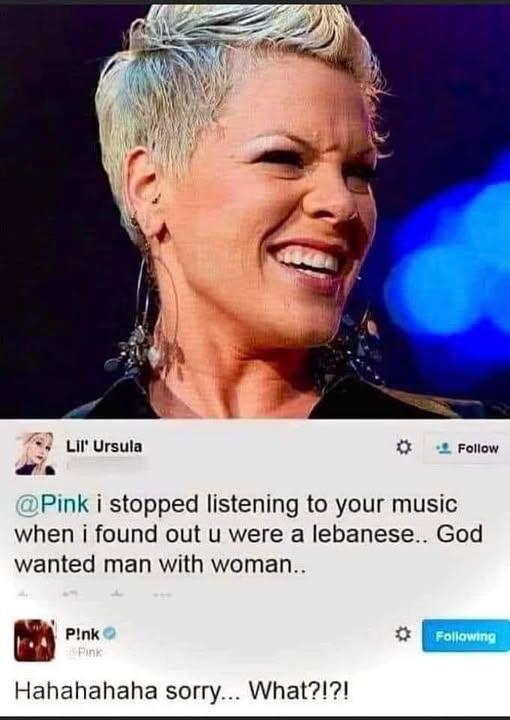Retweet Lil' Ursula's tweet

[70, 594]
